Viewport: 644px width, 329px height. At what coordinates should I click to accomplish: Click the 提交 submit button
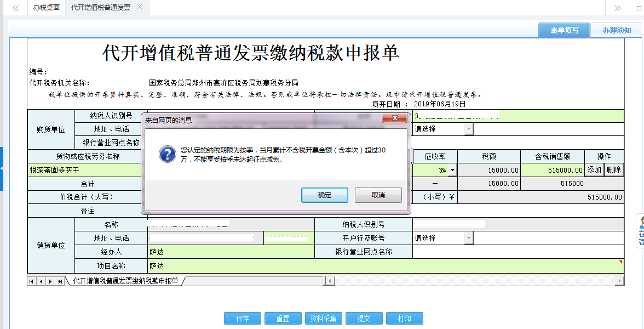[x=364, y=318]
